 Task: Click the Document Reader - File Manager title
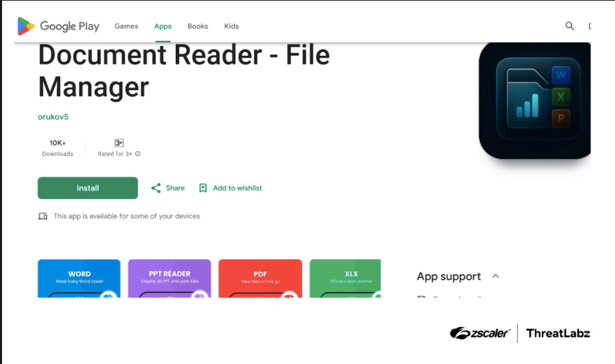click(x=184, y=71)
